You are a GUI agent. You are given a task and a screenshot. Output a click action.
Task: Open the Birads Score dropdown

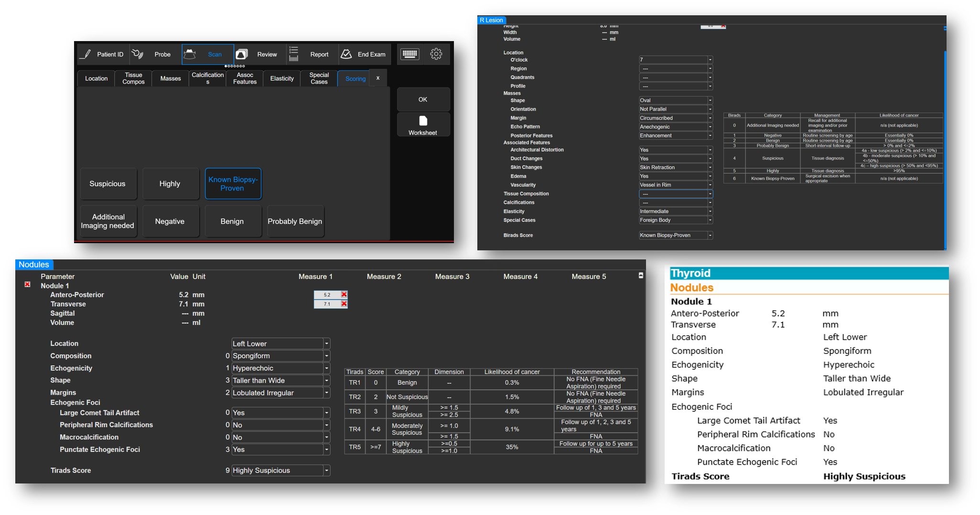(710, 236)
